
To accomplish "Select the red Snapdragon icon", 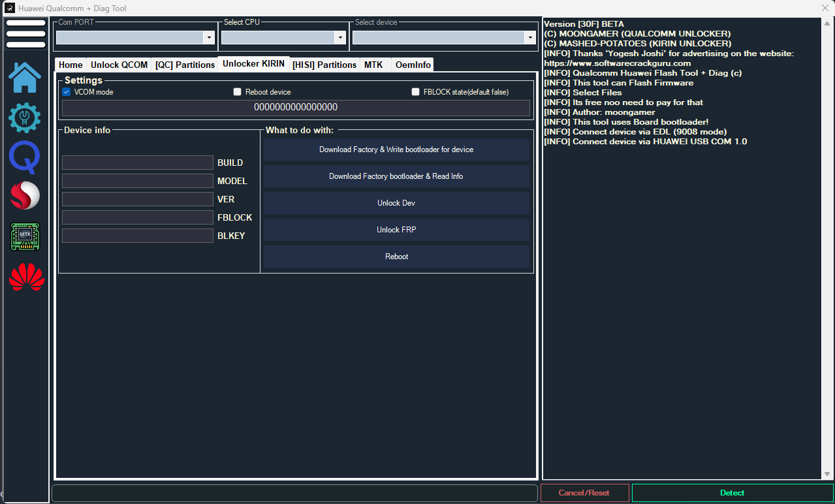I will pos(25,196).
